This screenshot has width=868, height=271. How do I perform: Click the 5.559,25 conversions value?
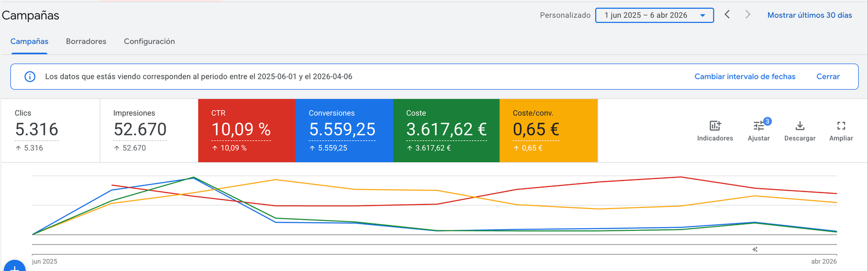click(342, 129)
